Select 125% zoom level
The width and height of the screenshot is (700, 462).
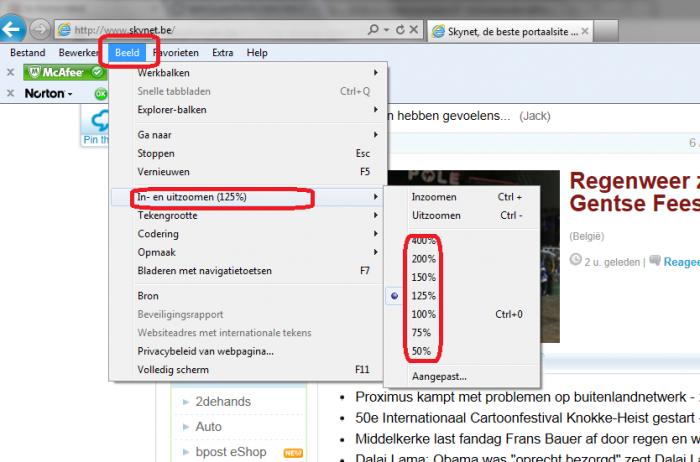point(462,296)
